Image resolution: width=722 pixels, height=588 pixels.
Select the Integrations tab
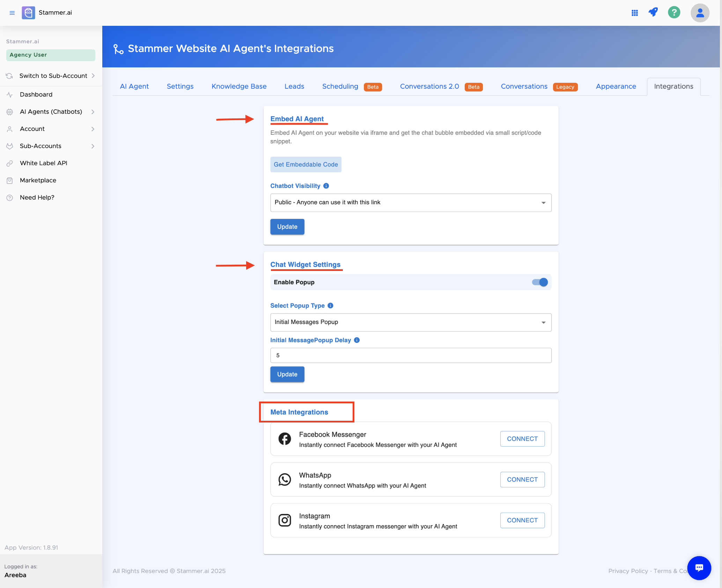pyautogui.click(x=673, y=86)
